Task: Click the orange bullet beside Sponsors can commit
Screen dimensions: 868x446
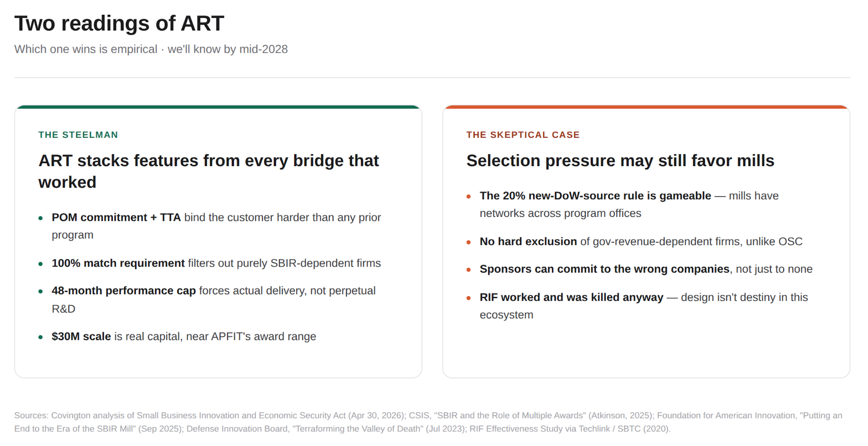Action: [x=469, y=270]
